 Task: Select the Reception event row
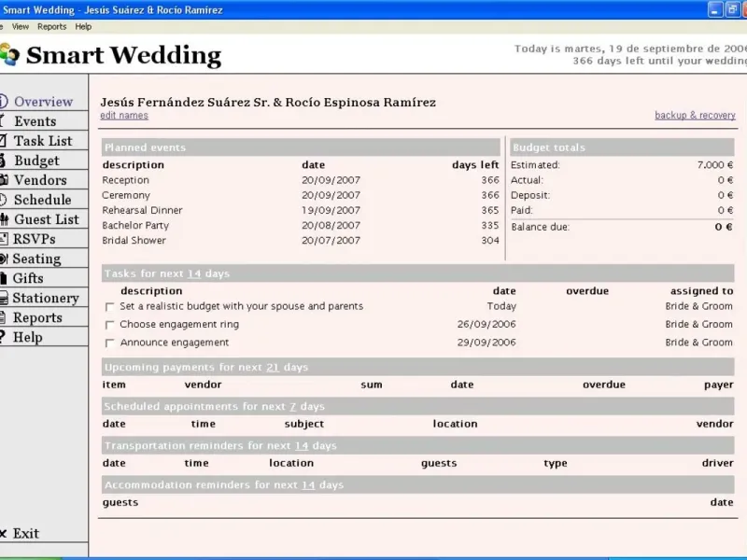(x=301, y=180)
